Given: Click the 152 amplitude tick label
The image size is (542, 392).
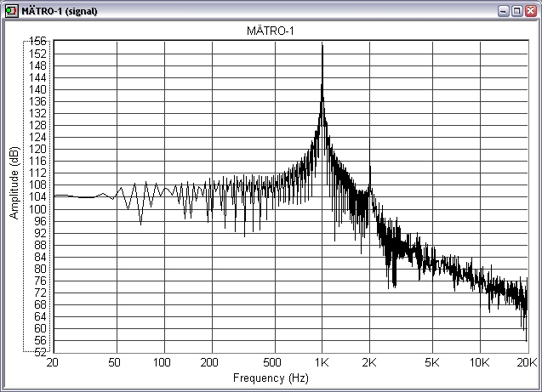Looking at the screenshot, I should [x=37, y=54].
